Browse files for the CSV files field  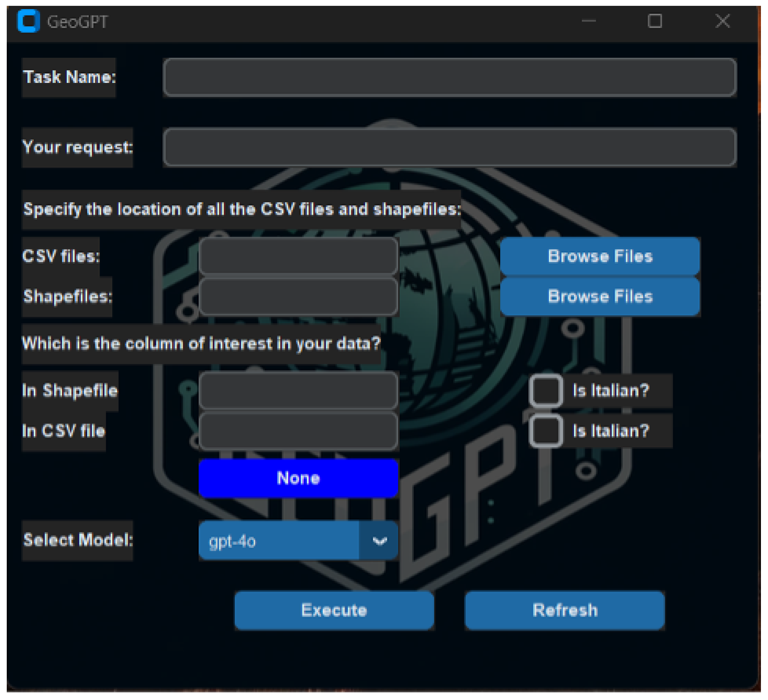600,256
